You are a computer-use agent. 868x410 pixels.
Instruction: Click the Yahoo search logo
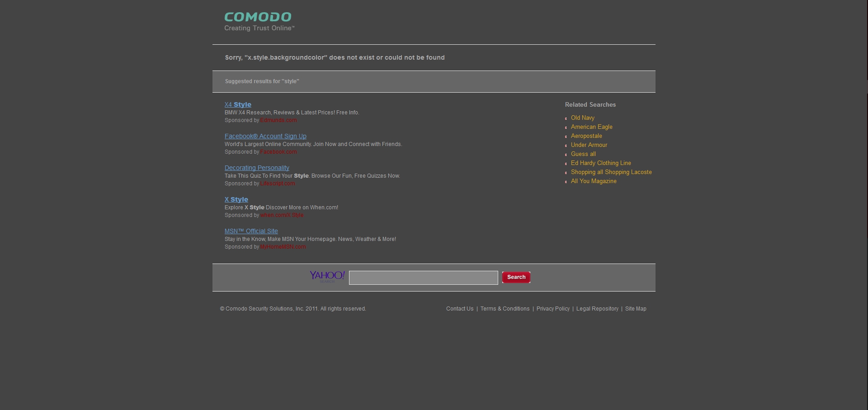327,277
